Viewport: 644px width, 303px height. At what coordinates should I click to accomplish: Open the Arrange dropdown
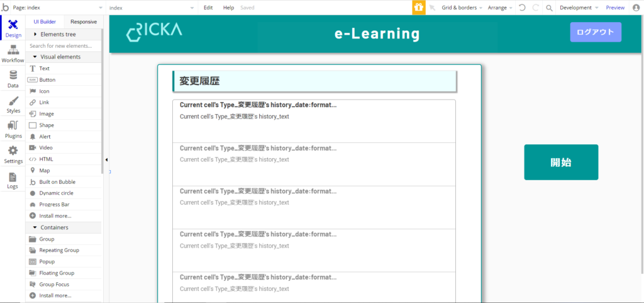click(500, 8)
